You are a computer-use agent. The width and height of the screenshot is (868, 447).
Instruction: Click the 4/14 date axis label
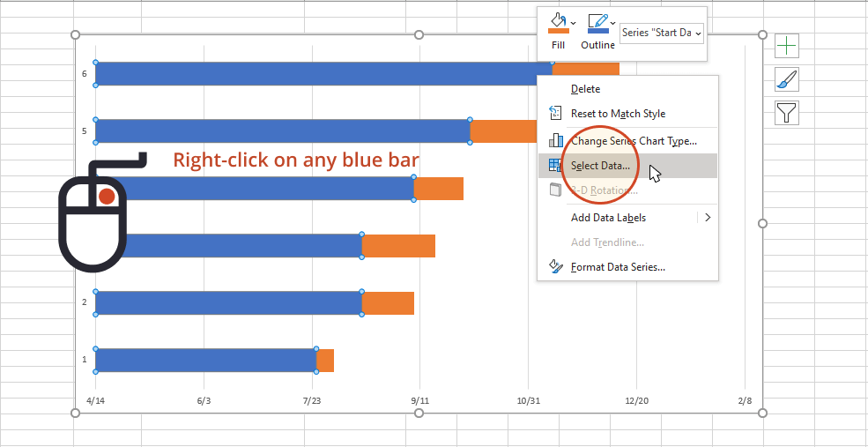tap(96, 400)
